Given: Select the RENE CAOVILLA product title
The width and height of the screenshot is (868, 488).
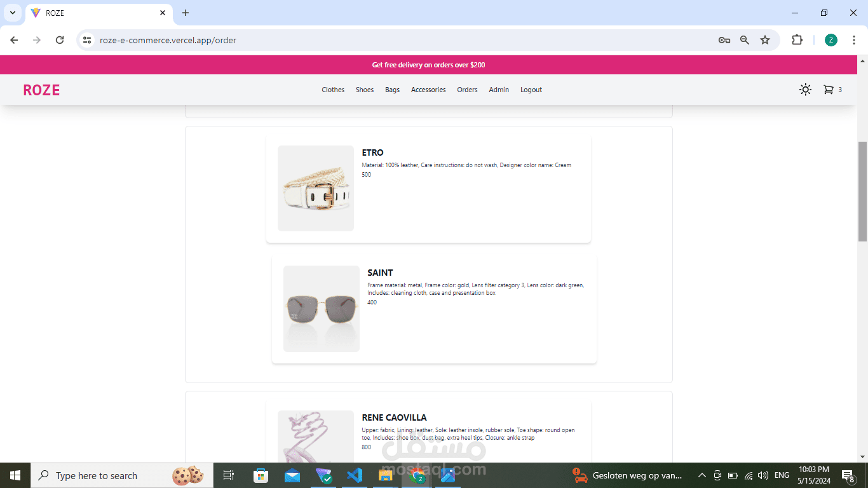Looking at the screenshot, I should tap(394, 417).
